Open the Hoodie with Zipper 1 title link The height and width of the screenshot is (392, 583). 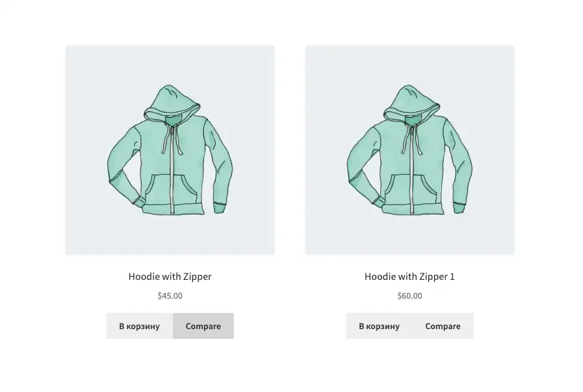click(409, 277)
